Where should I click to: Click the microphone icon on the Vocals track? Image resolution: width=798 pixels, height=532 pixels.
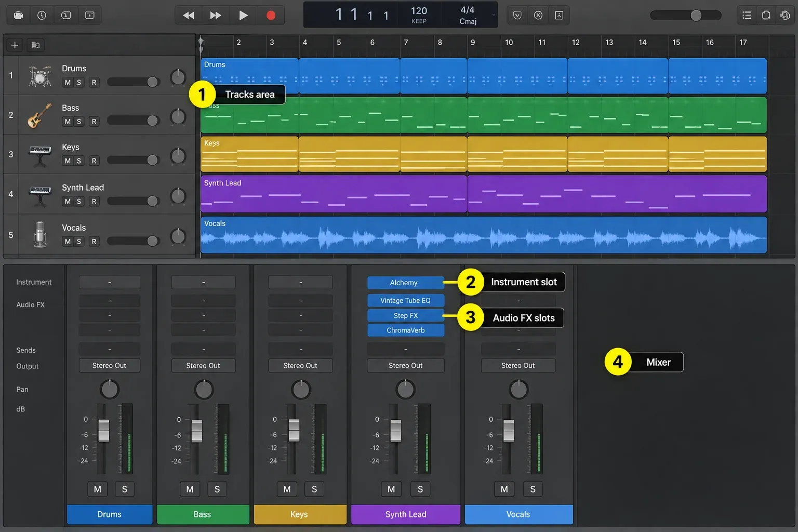40,234
